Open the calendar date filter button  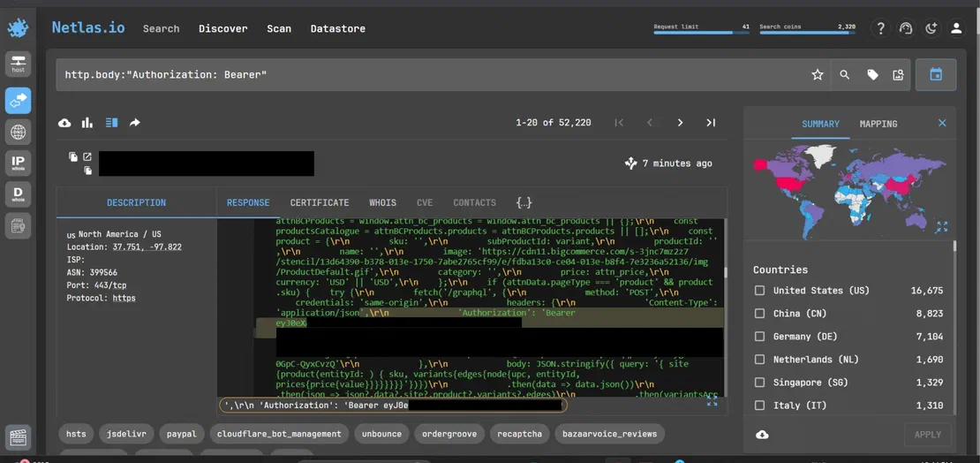[x=936, y=75]
